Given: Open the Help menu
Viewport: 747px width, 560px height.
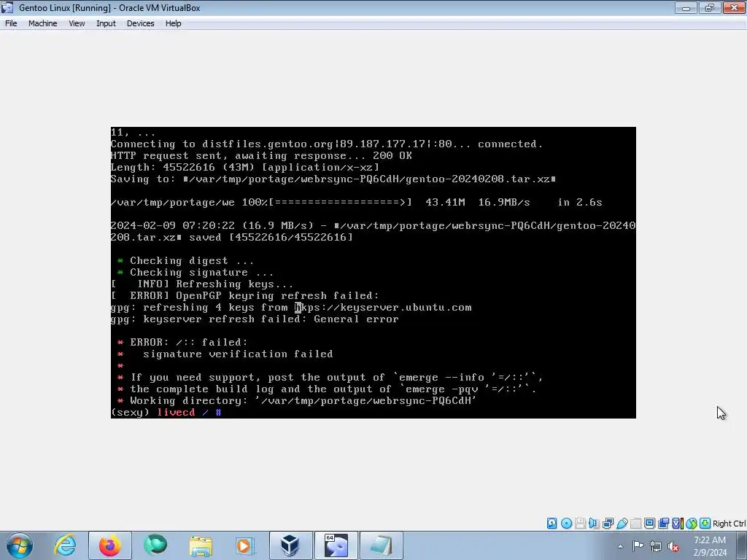Looking at the screenshot, I should pyautogui.click(x=173, y=23).
